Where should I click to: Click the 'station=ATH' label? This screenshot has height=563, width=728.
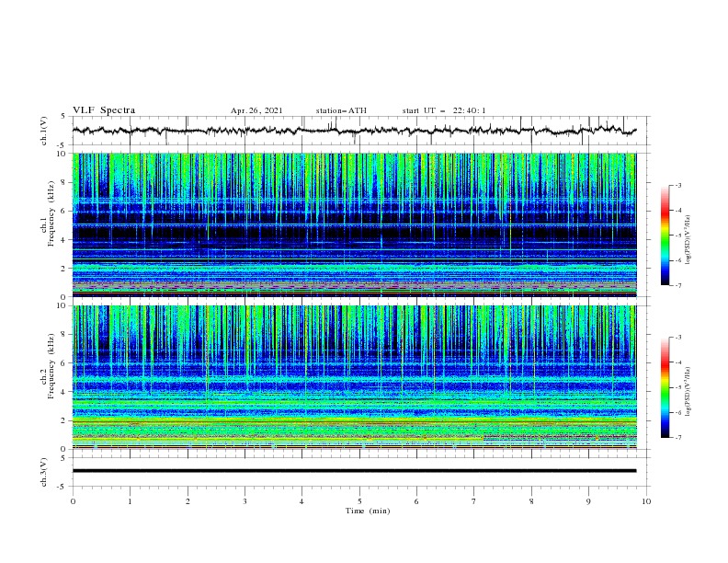point(341,111)
